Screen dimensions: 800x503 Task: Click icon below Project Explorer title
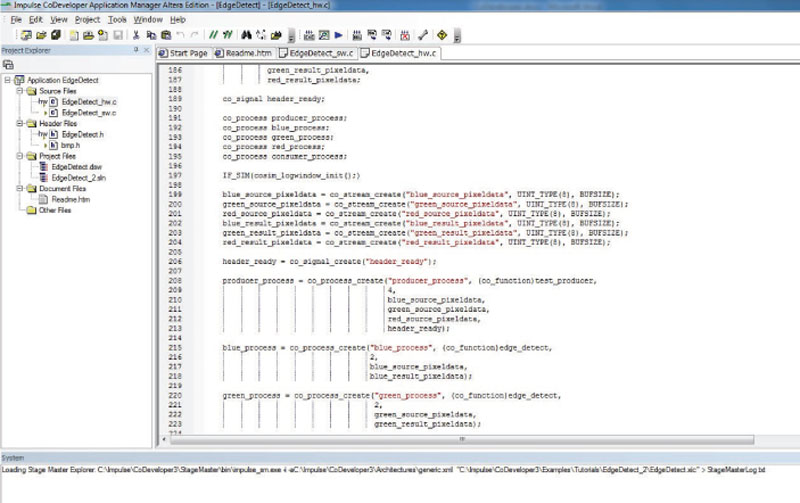coord(8,64)
